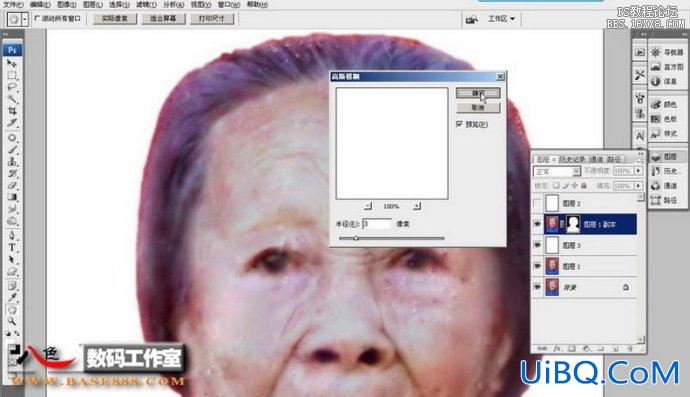Click the Actual Pixels button
Viewport: 690px width, 397px height.
click(x=114, y=18)
